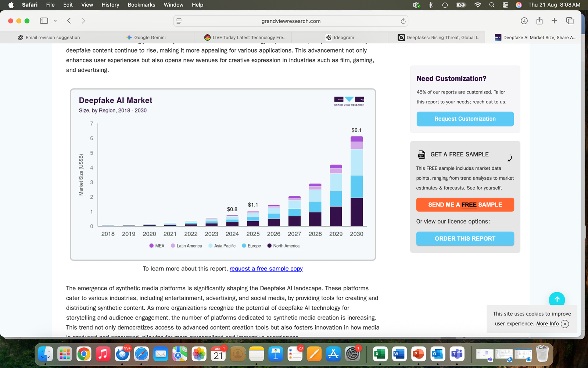Click the Share icon in Safari toolbar
Image resolution: width=588 pixels, height=368 pixels.
[539, 21]
